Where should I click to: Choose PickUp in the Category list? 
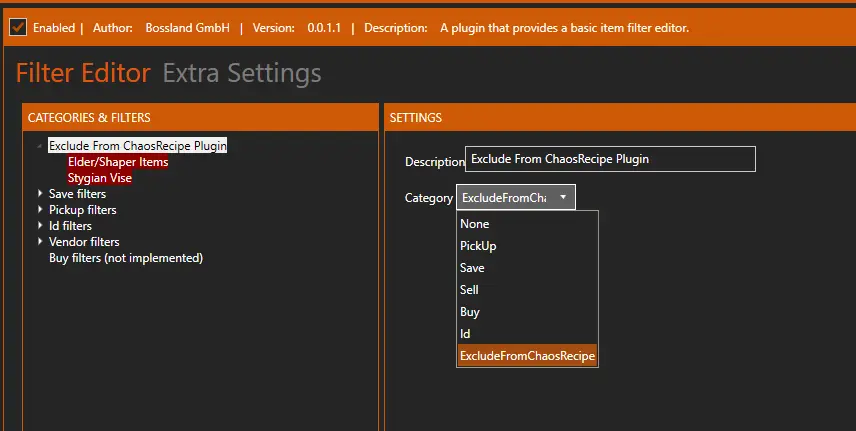(x=527, y=246)
